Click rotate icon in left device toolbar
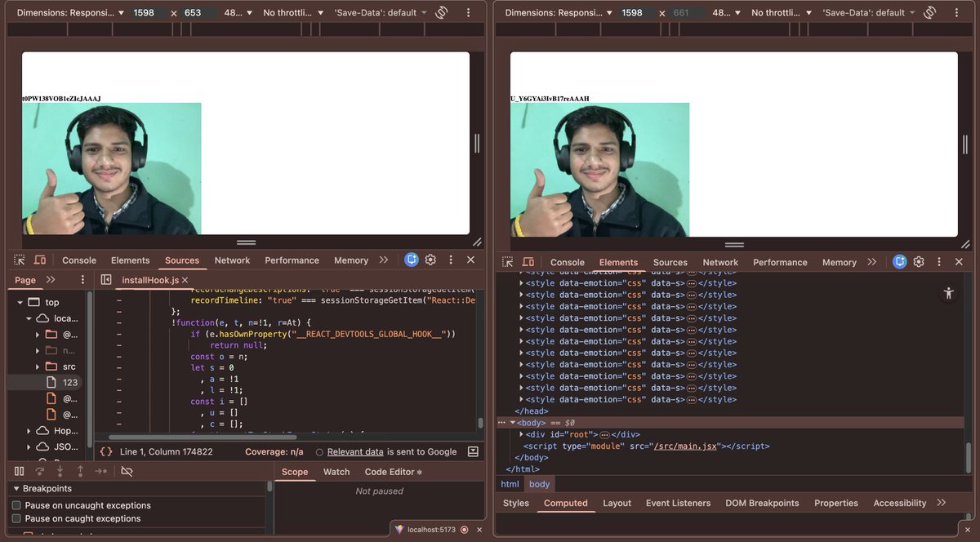Screen dimensions: 980x542 pos(442,13)
